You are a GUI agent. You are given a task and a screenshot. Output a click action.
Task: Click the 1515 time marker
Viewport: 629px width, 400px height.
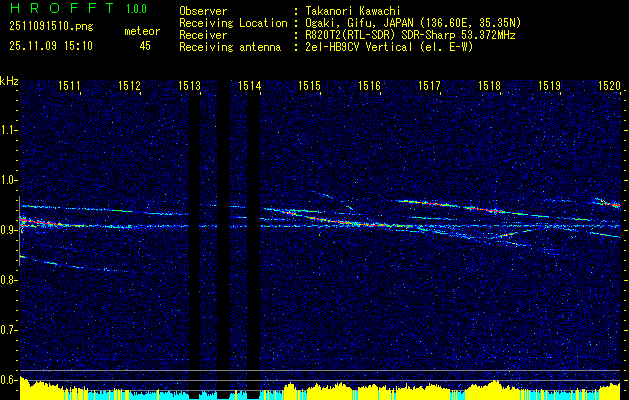(309, 85)
